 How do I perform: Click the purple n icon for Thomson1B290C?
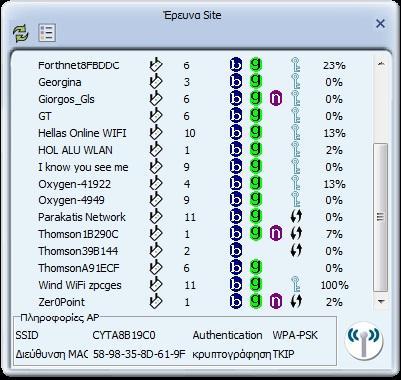click(x=276, y=234)
